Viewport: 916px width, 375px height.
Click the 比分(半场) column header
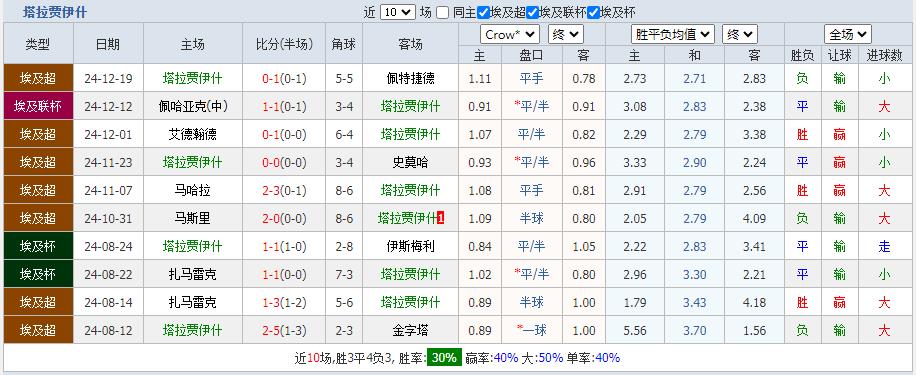(284, 44)
